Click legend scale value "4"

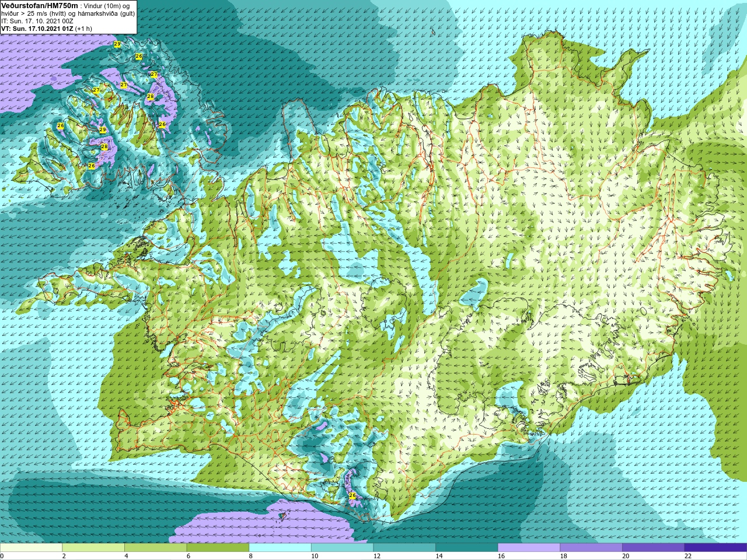[x=126, y=556]
